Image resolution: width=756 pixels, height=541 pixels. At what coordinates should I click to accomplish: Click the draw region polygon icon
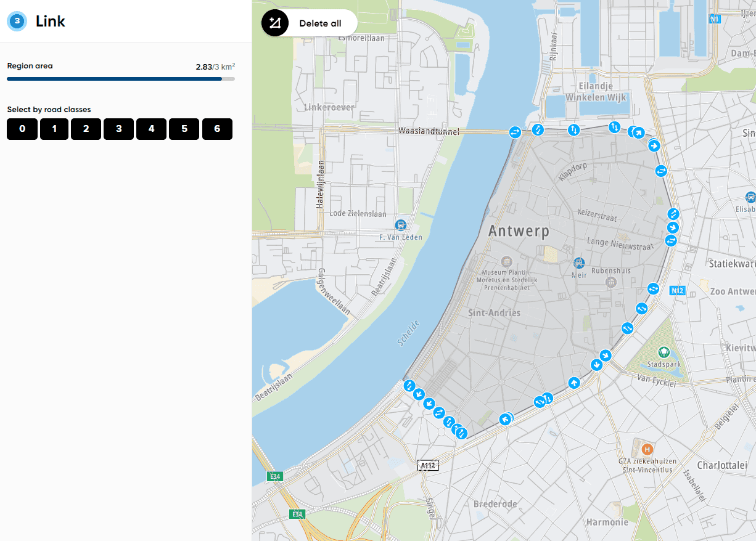click(x=275, y=23)
